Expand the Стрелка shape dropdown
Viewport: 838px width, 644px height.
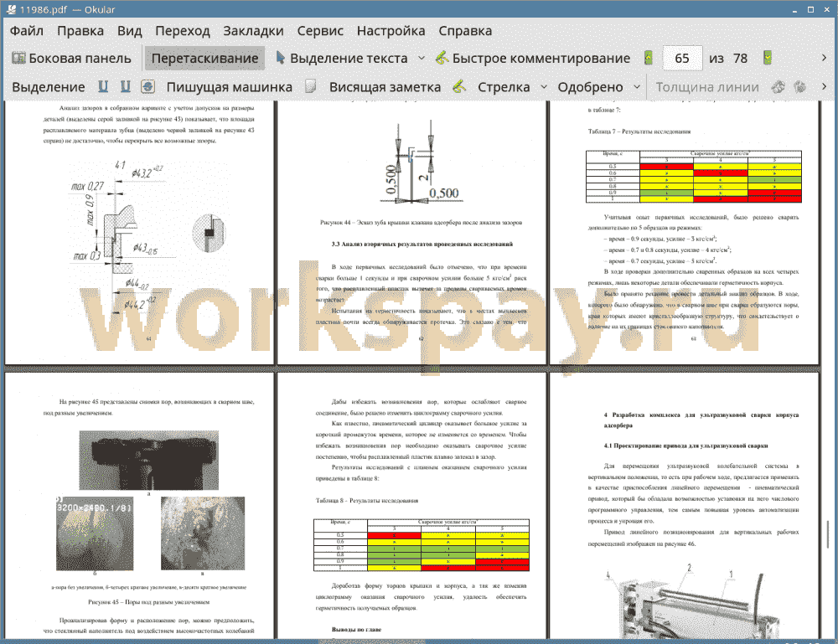(544, 87)
